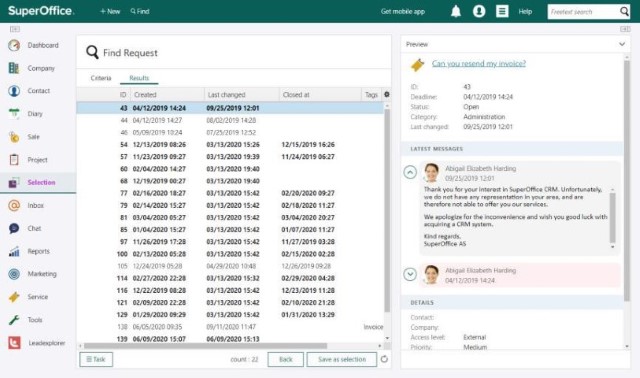Open the Find menu
This screenshot has height=378, width=640.
[x=140, y=11]
